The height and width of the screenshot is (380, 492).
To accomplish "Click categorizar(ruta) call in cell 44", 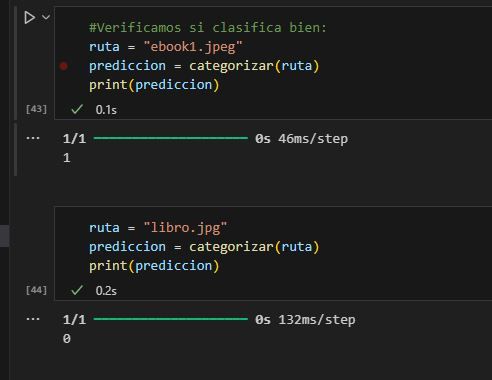I will (254, 247).
